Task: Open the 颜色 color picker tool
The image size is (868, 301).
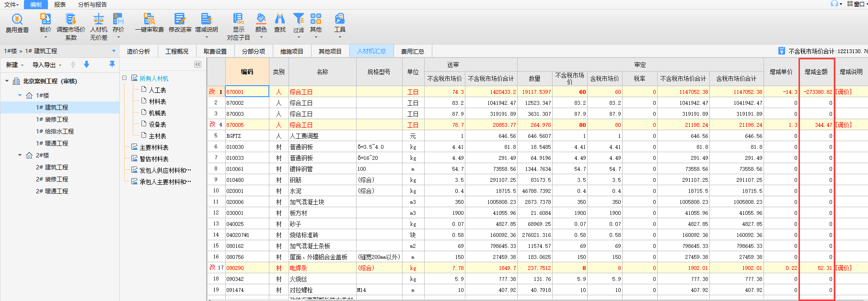Action: coord(261,19)
